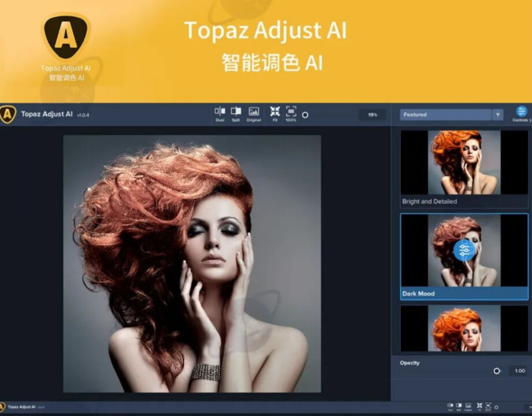
Task: Click the small Topaz logo in the bottom bar
Action: tap(2, 407)
